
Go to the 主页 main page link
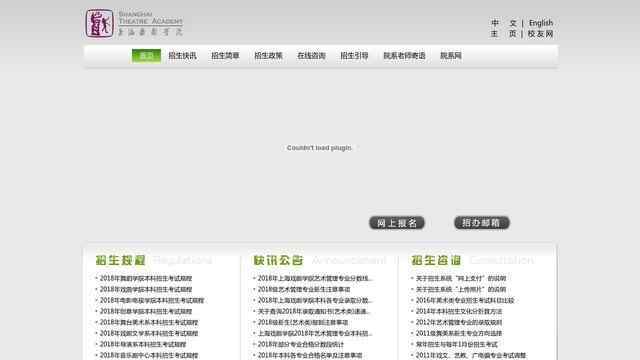(504, 34)
